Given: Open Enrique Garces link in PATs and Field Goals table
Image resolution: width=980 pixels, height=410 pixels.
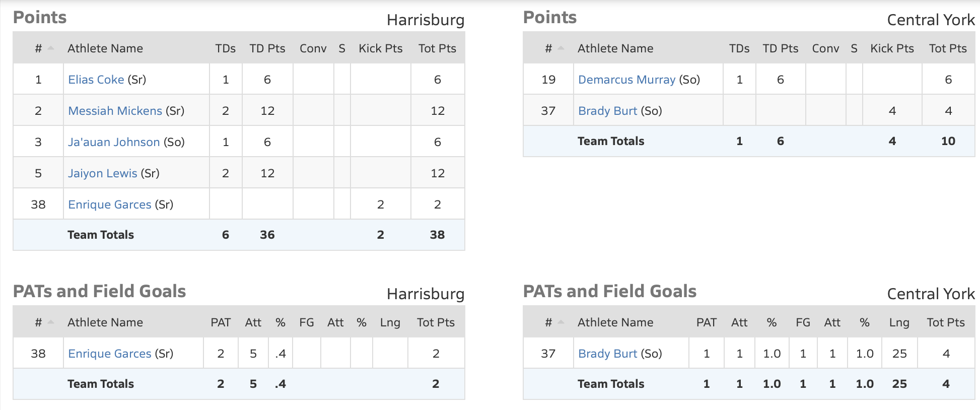Looking at the screenshot, I should (109, 354).
